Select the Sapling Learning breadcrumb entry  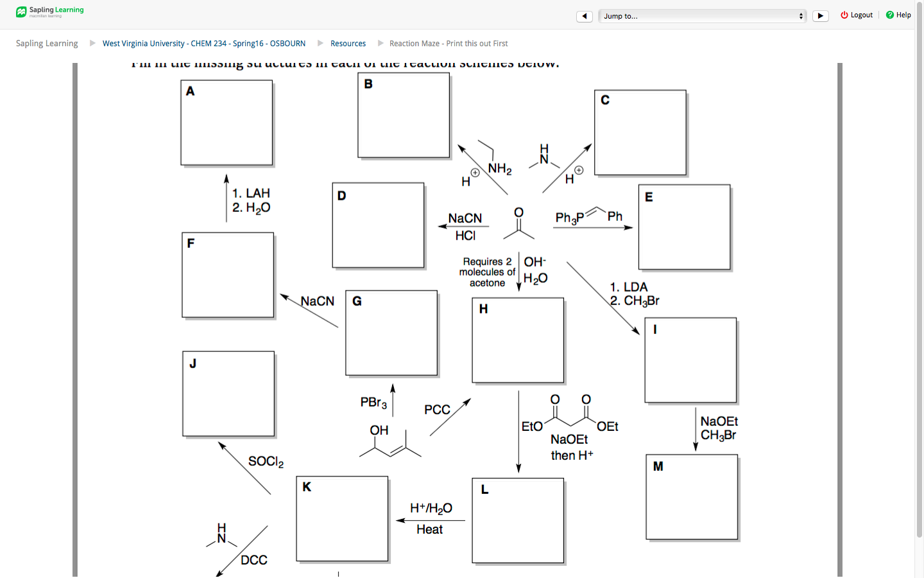(x=47, y=43)
